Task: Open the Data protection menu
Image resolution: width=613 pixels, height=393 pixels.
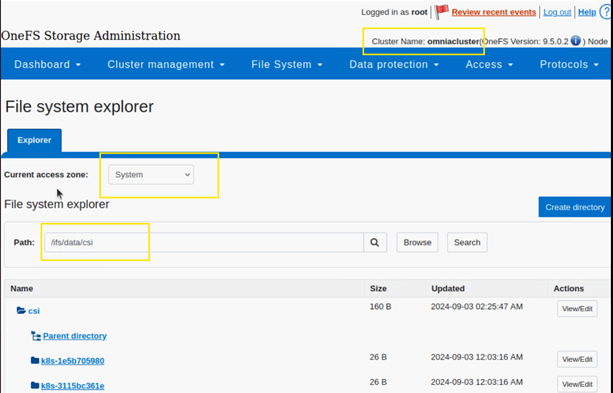Action: 394,65
